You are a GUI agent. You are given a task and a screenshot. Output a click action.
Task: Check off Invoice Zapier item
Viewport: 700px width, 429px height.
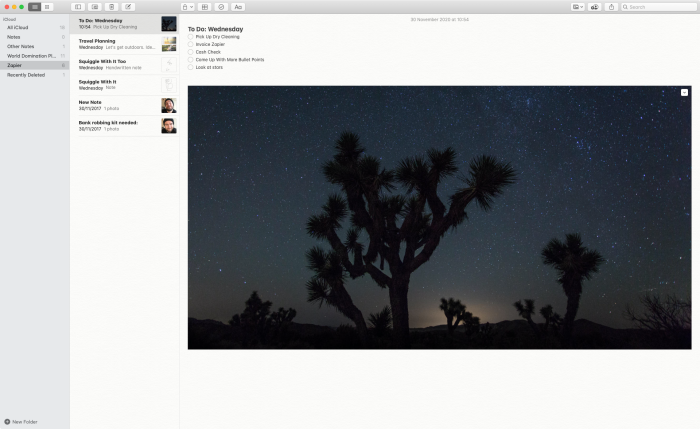[191, 44]
